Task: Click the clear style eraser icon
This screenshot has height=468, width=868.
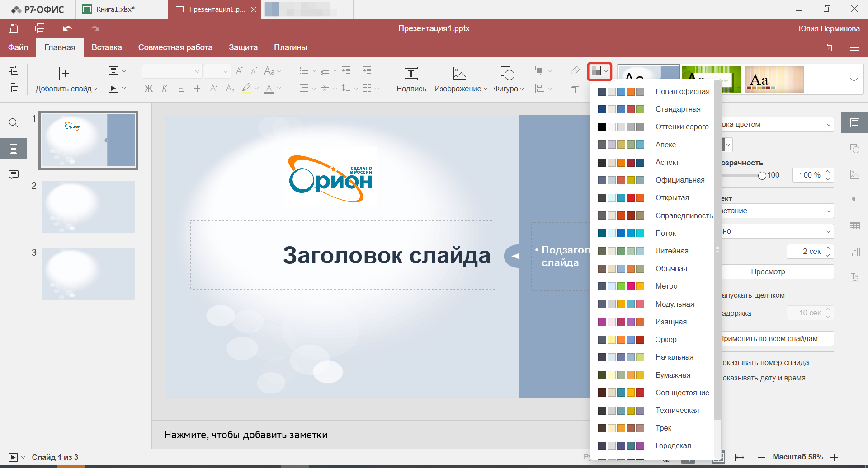Action: (575, 70)
